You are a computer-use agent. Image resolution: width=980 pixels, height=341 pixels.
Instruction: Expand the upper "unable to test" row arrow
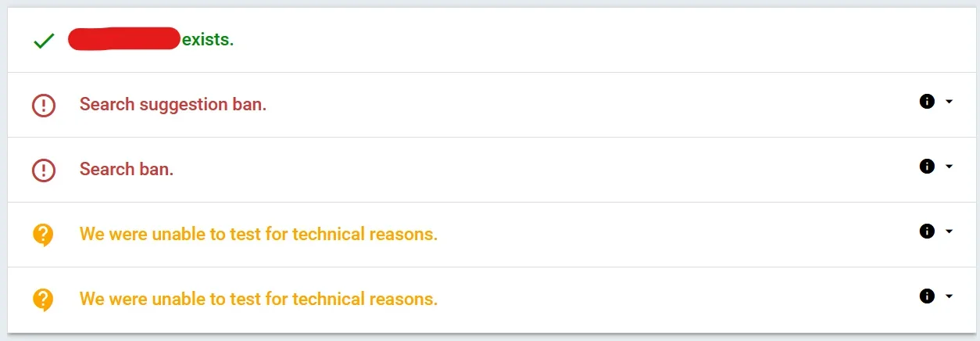pyautogui.click(x=949, y=232)
